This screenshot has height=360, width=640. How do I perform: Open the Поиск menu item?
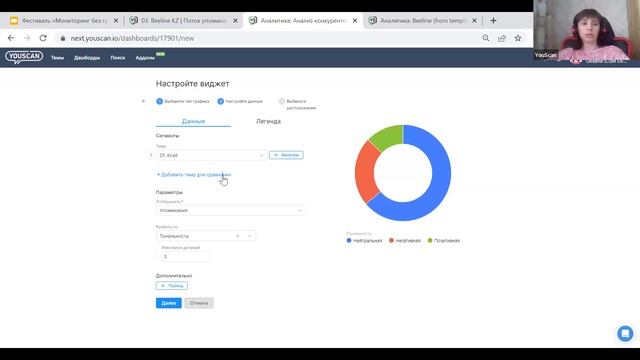[x=118, y=58]
